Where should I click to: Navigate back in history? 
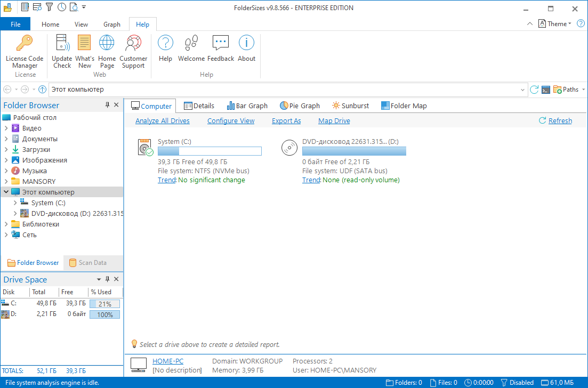[7, 89]
